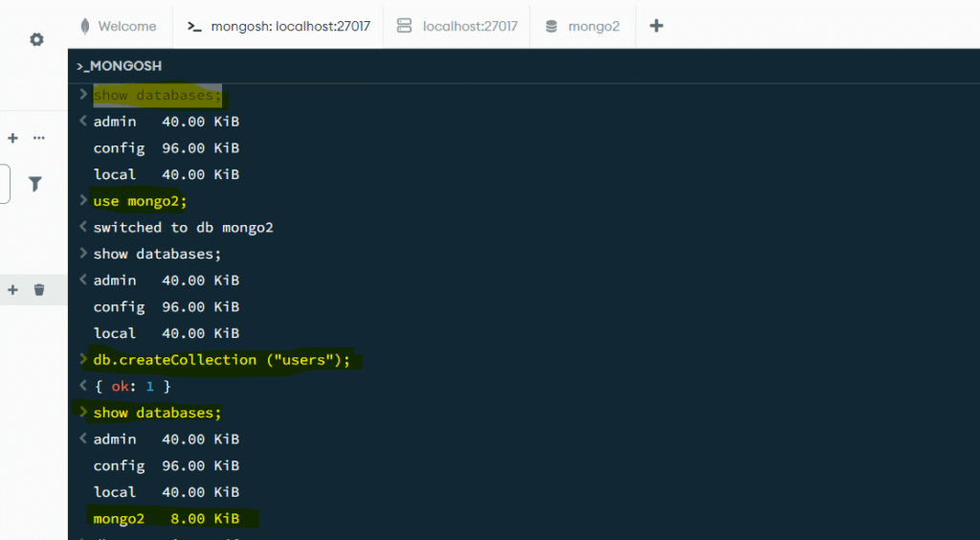
Task: Open the ellipsis more options menu
Action: 38,138
